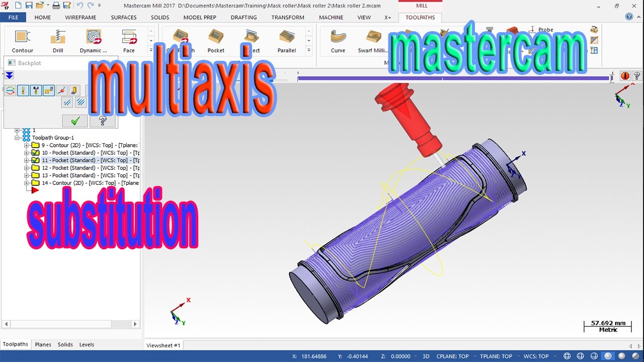This screenshot has width=644, height=362.
Task: Switch to the WIREFRAME ribbon tab
Action: pyautogui.click(x=80, y=17)
